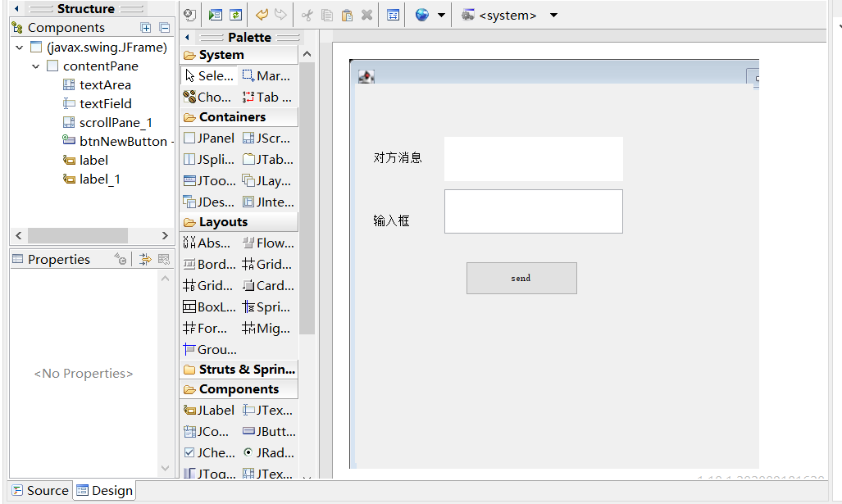Switch to the Source tab
This screenshot has height=504, width=842.
(x=40, y=491)
